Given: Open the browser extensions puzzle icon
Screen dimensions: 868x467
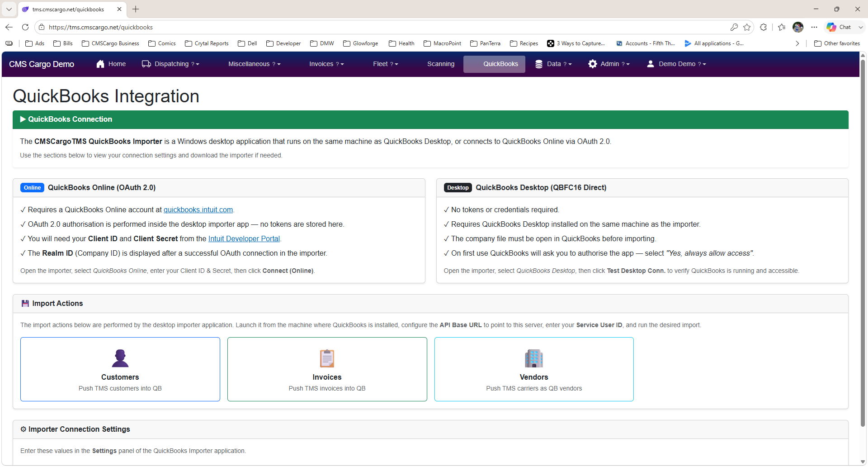Looking at the screenshot, I should tap(764, 27).
